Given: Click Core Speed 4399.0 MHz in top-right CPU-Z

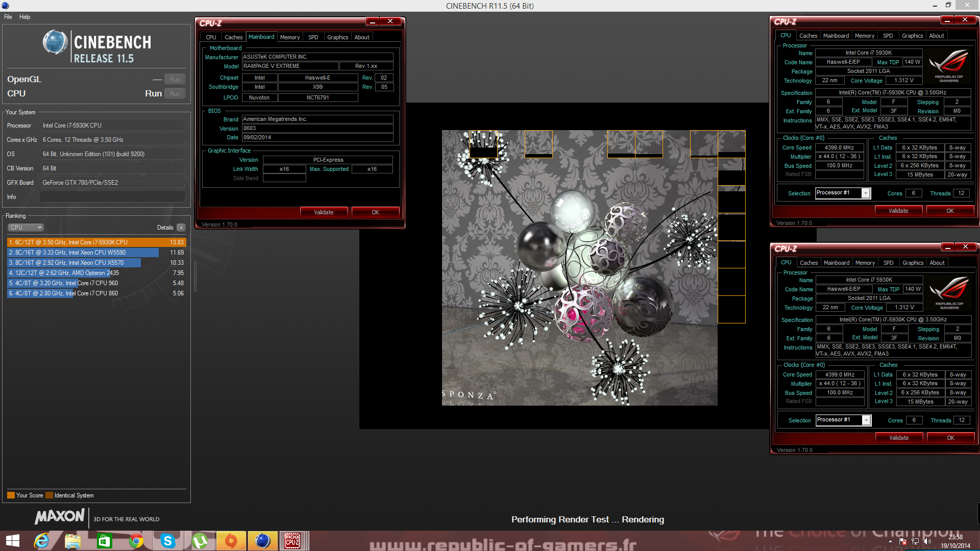Looking at the screenshot, I should pyautogui.click(x=839, y=147).
